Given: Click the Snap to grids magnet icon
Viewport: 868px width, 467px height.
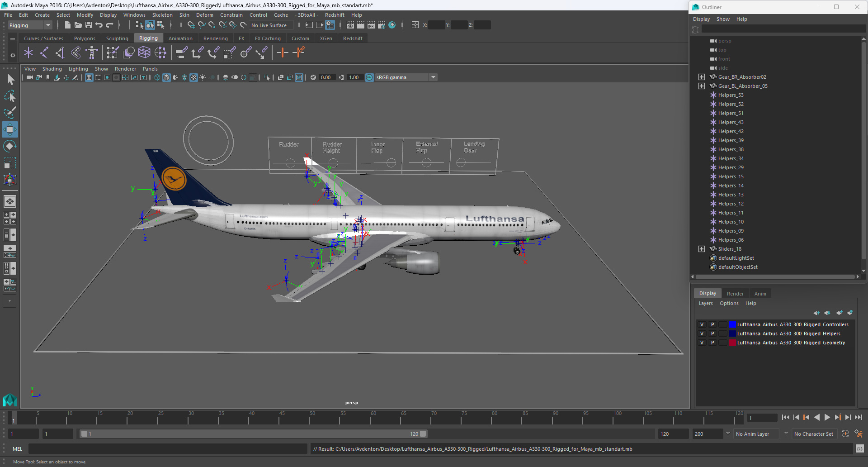Looking at the screenshot, I should point(191,25).
